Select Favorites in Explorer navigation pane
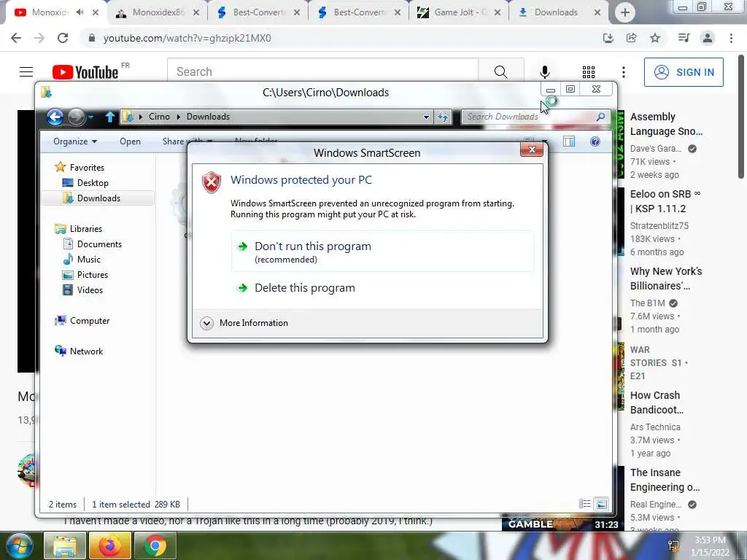Image resolution: width=747 pixels, height=560 pixels. [x=87, y=168]
